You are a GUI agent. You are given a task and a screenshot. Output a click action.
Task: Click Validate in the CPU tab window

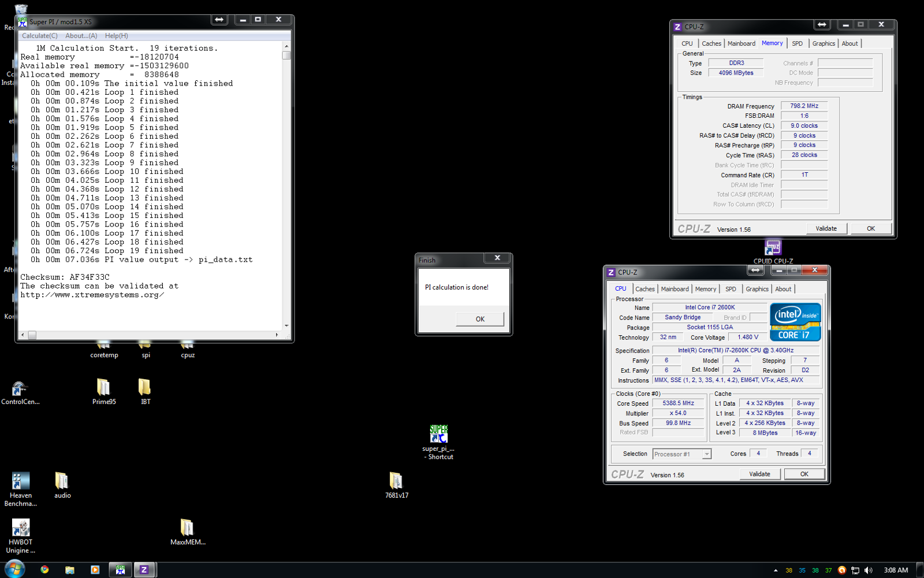[x=759, y=474]
